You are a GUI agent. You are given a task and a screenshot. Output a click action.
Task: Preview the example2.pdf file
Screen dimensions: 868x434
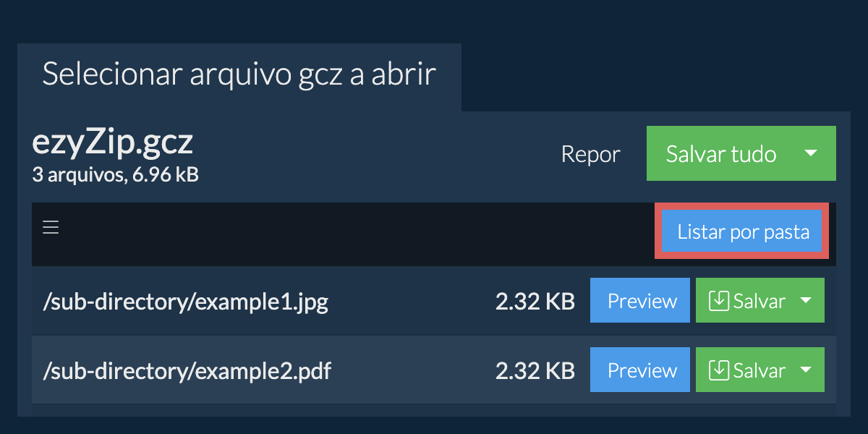(x=642, y=370)
